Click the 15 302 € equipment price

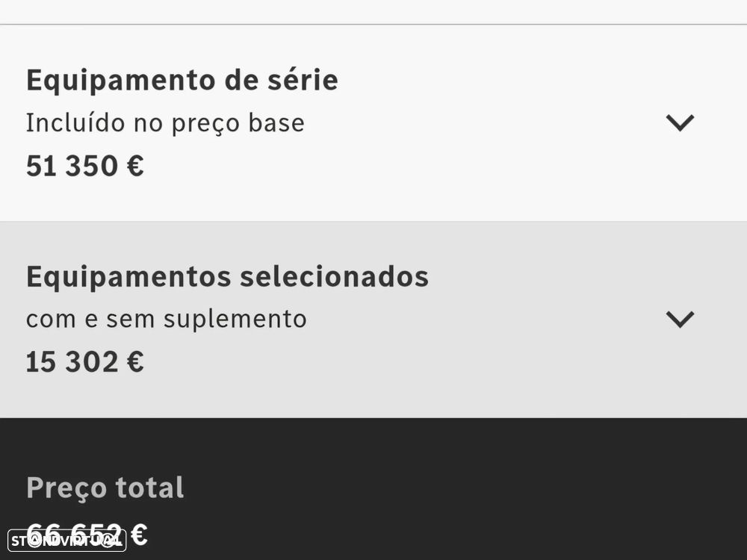(84, 362)
